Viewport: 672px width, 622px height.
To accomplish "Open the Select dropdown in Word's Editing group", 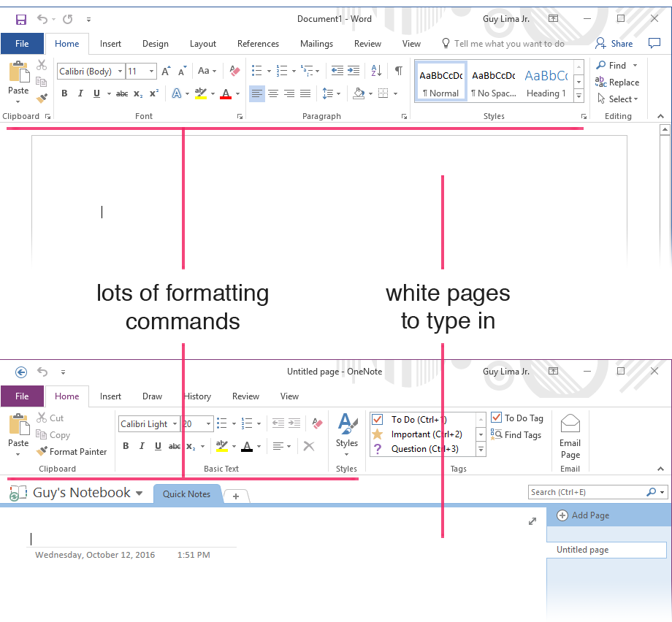I will pos(617,99).
